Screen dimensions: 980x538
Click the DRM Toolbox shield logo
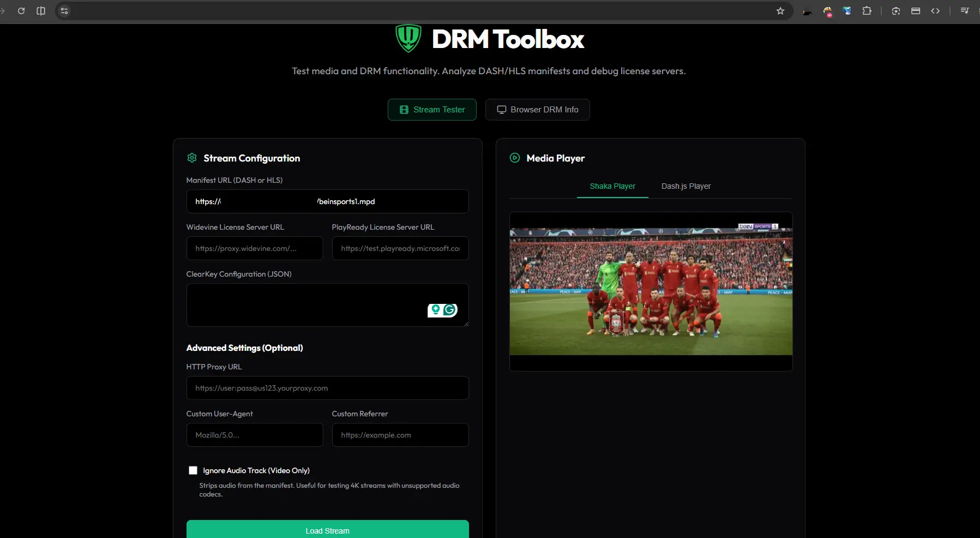pos(408,38)
